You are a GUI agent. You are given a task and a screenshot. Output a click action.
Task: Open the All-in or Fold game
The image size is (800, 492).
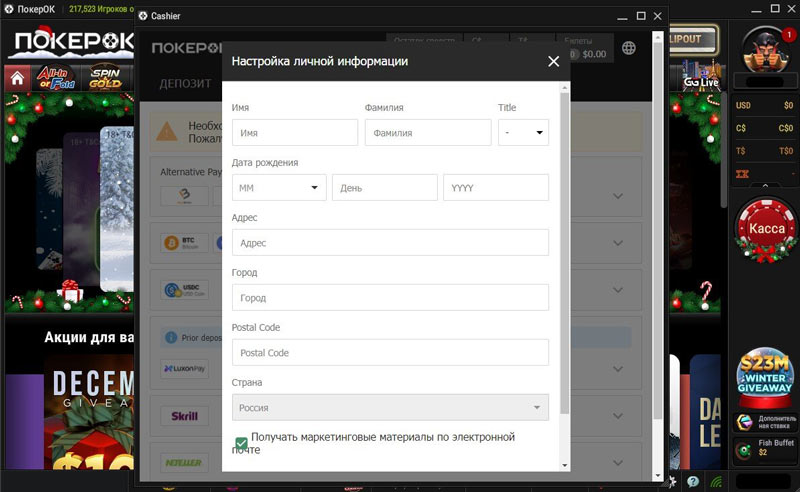pyautogui.click(x=58, y=78)
